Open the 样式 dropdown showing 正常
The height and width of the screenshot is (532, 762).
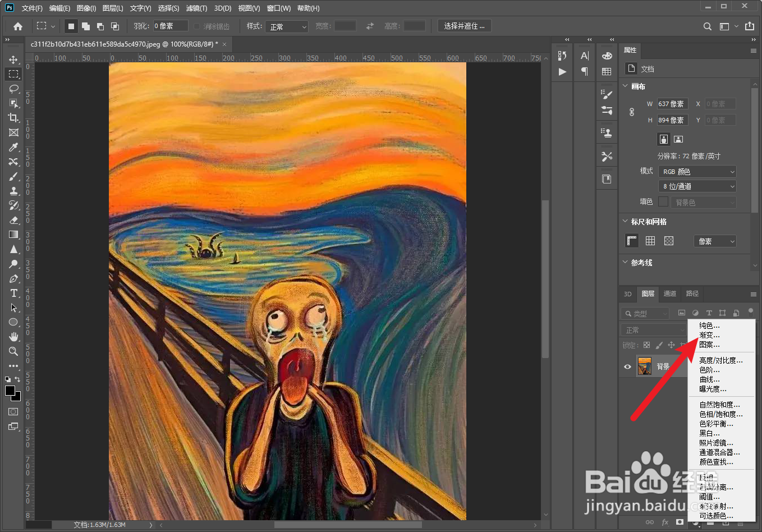click(287, 26)
